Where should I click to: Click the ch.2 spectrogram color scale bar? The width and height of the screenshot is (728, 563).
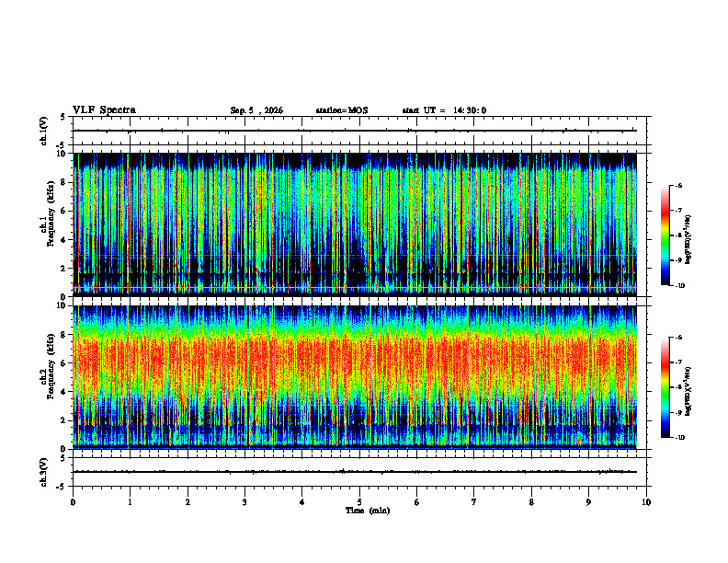[665, 387]
